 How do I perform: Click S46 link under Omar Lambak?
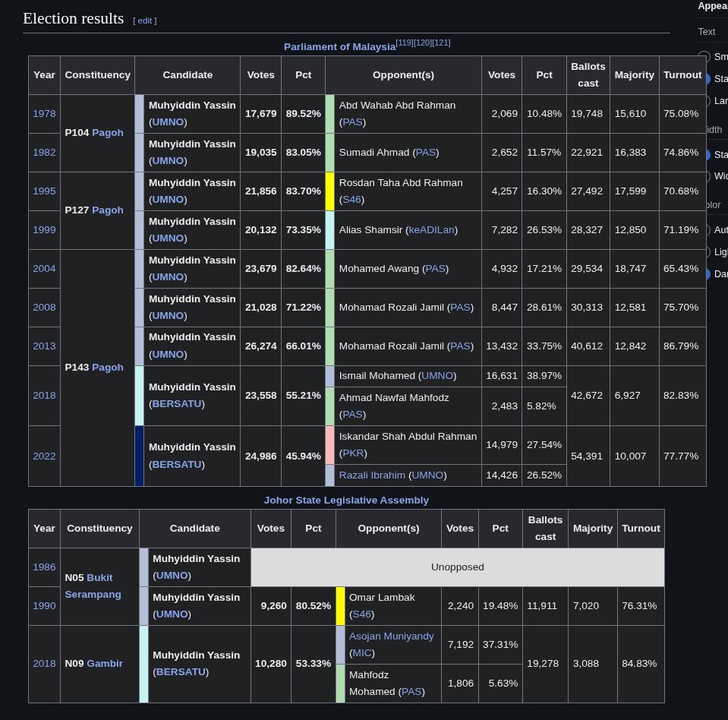[x=361, y=614]
